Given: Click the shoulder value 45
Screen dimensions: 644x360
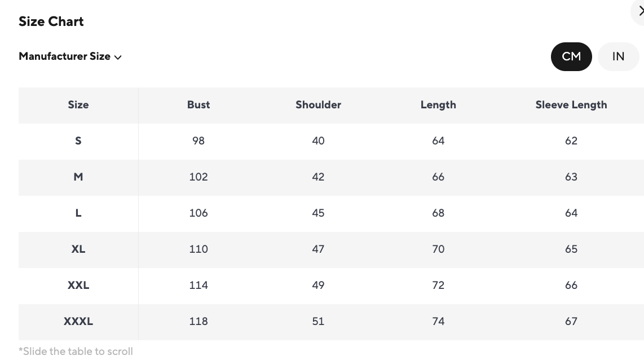Looking at the screenshot, I should click(x=318, y=213).
